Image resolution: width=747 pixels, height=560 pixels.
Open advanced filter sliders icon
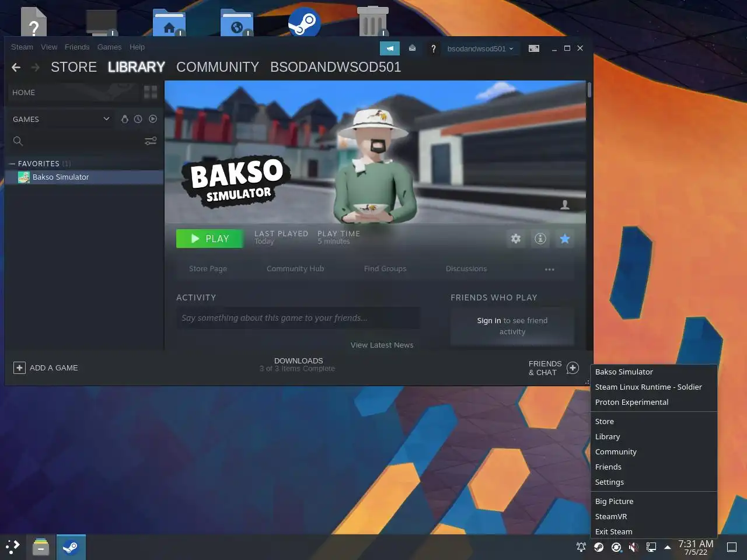click(151, 141)
